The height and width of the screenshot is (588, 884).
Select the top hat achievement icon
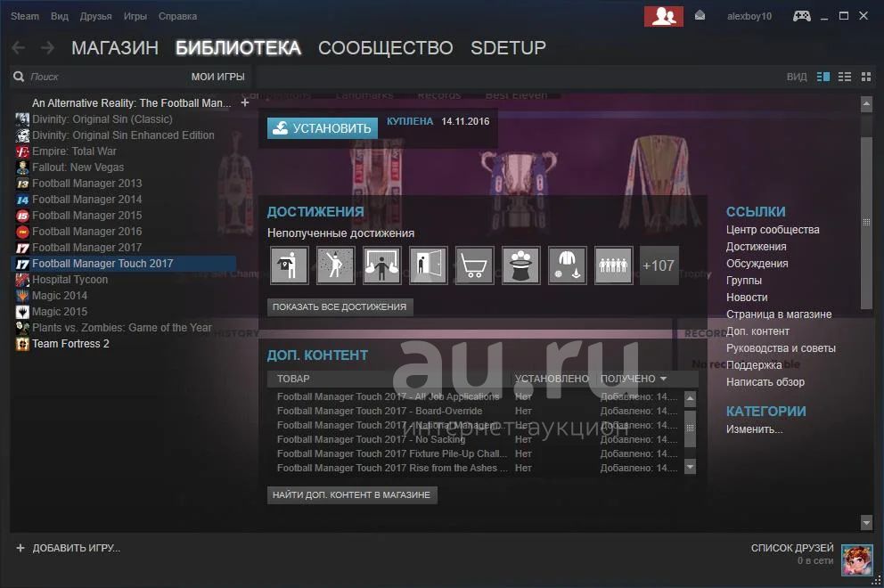(520, 265)
